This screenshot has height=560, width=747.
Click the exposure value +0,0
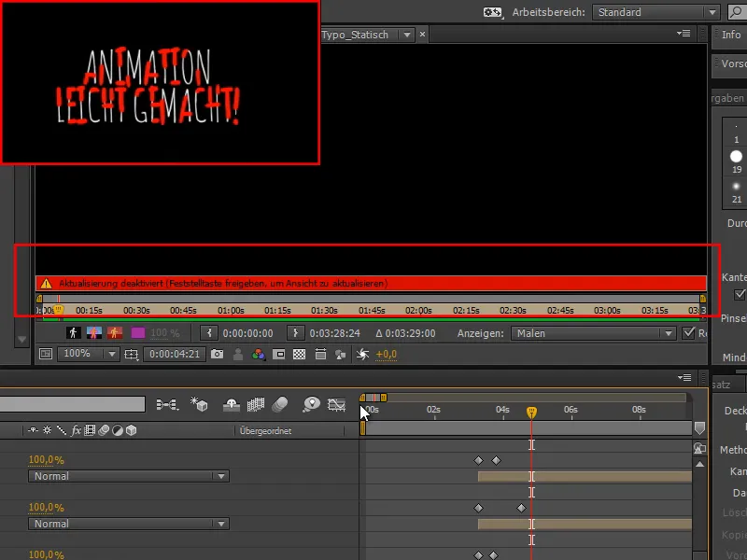coord(386,354)
